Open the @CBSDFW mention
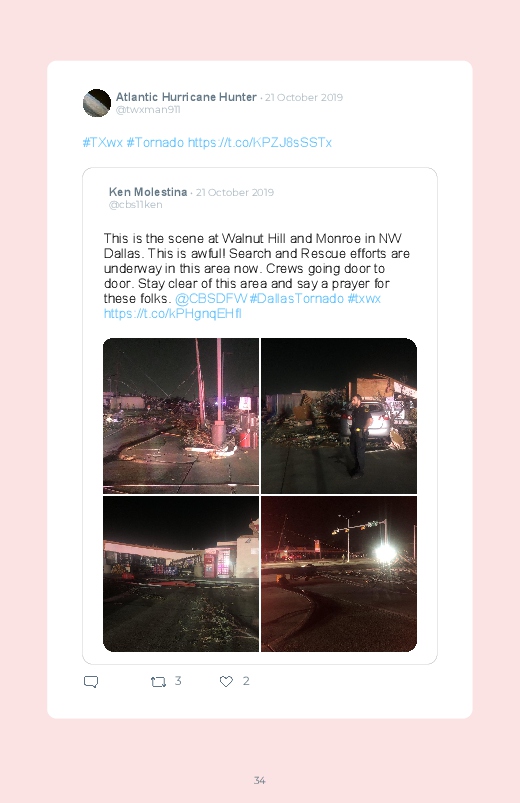The image size is (520, 803). pos(211,299)
